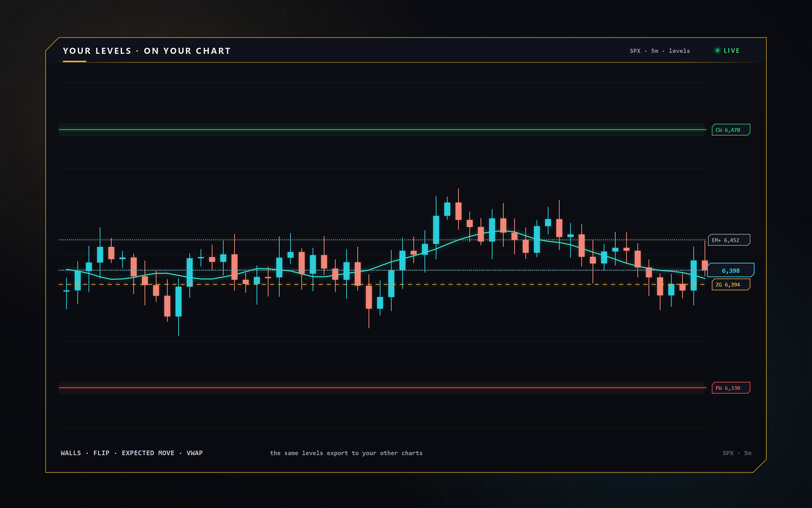The height and width of the screenshot is (508, 812).
Task: Click the EM+ 6,452 expected move label
Action: 729,240
